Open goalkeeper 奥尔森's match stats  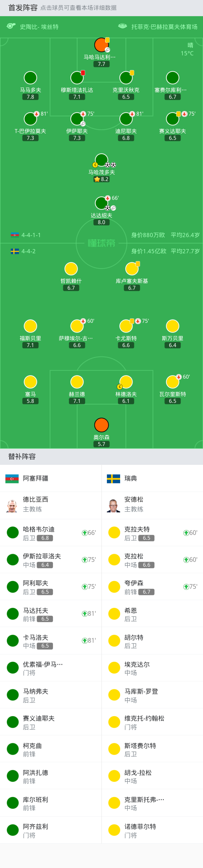tap(101, 425)
